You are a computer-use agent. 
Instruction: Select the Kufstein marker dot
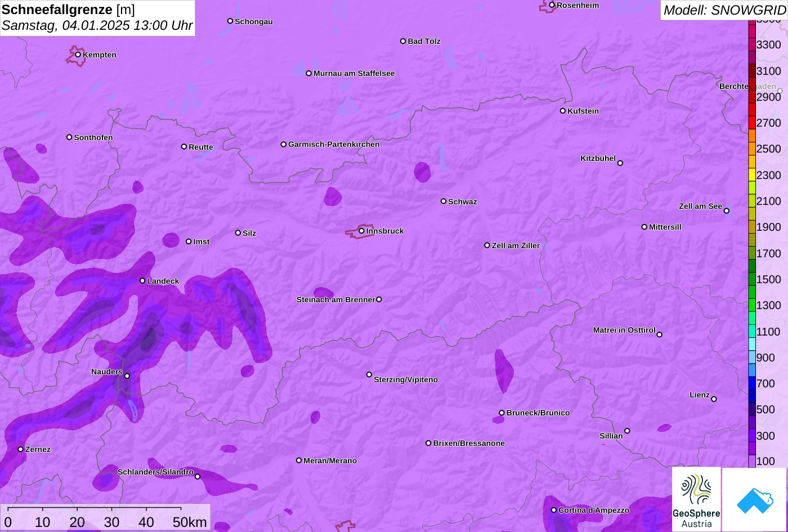pyautogui.click(x=562, y=111)
